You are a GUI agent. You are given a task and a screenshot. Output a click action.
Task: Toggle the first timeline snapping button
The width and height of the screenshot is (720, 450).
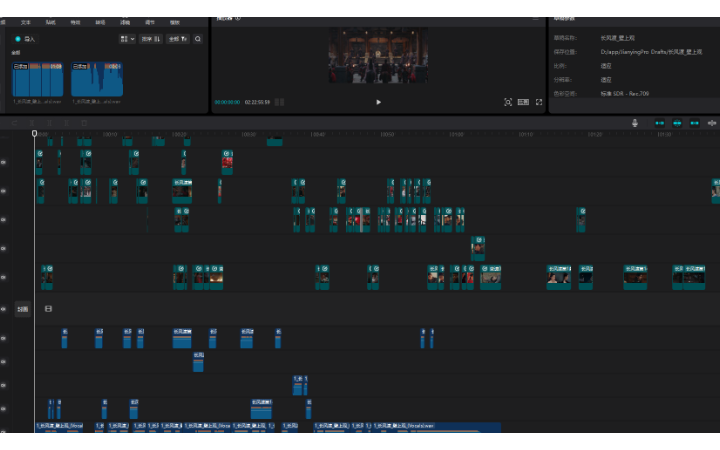[x=660, y=123]
